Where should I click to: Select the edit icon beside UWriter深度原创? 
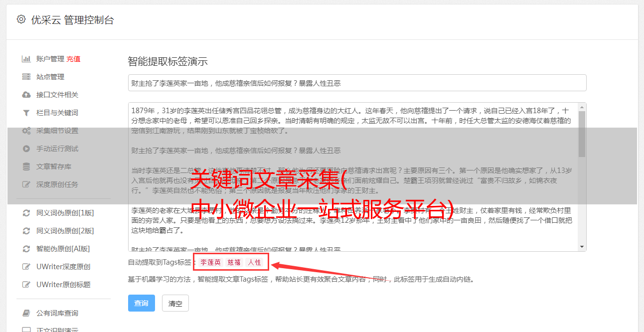26,267
